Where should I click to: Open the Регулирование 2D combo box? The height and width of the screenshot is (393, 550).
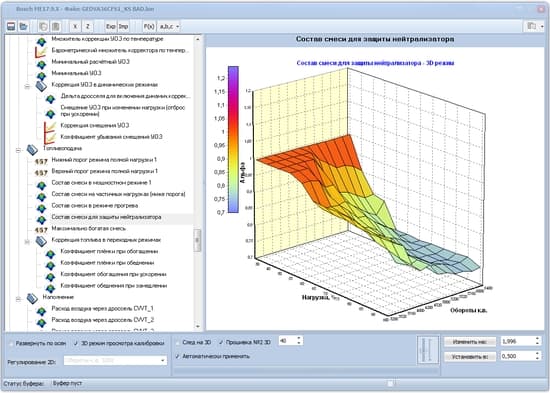(115, 360)
